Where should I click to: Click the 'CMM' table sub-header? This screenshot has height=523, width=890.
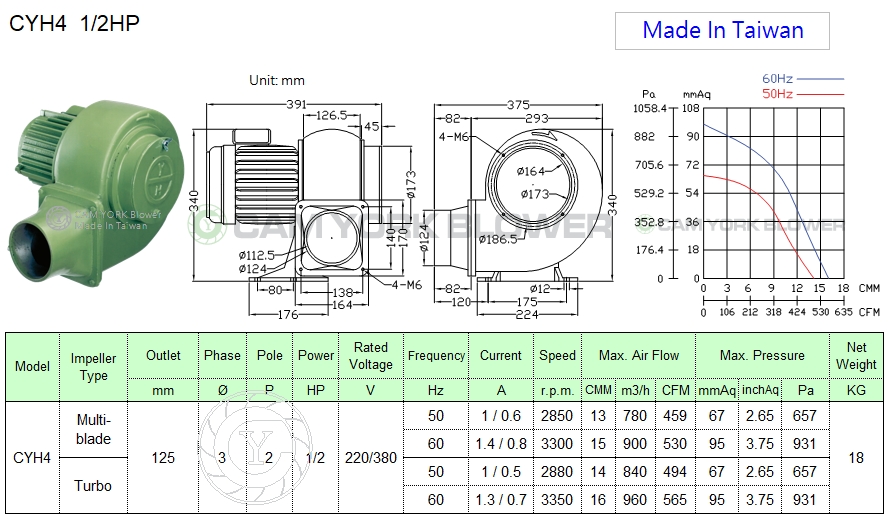[x=598, y=390]
